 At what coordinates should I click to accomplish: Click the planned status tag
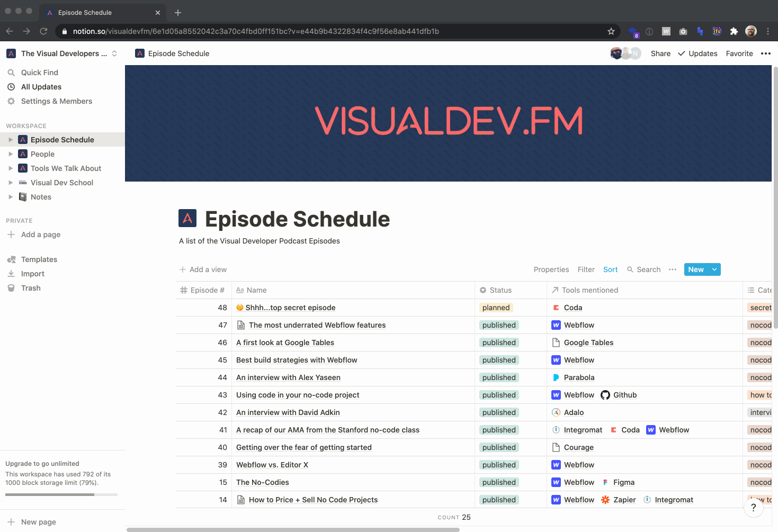click(x=496, y=308)
